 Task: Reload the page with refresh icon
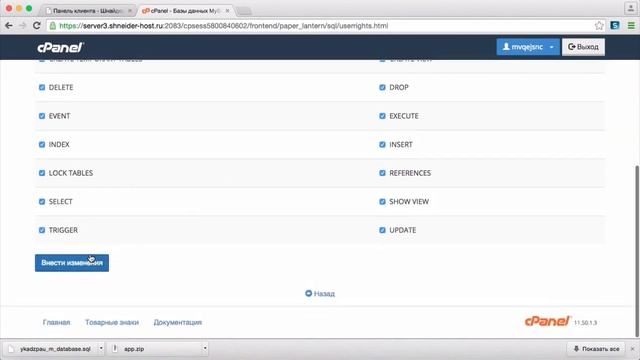[36, 25]
